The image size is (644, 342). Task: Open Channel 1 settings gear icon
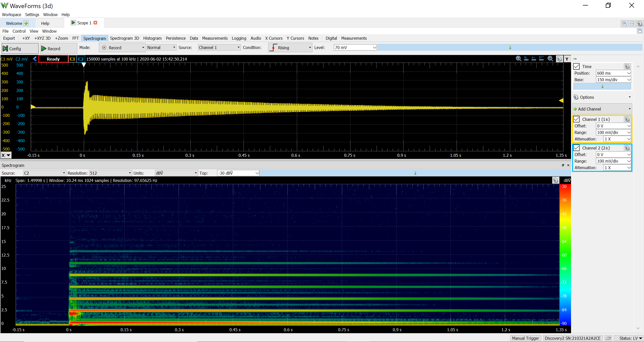coord(627,119)
